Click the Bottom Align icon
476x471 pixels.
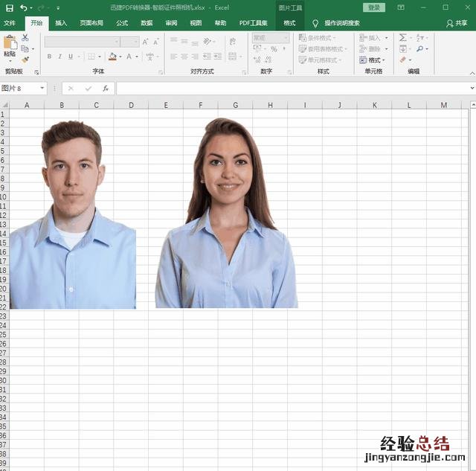tap(195, 43)
